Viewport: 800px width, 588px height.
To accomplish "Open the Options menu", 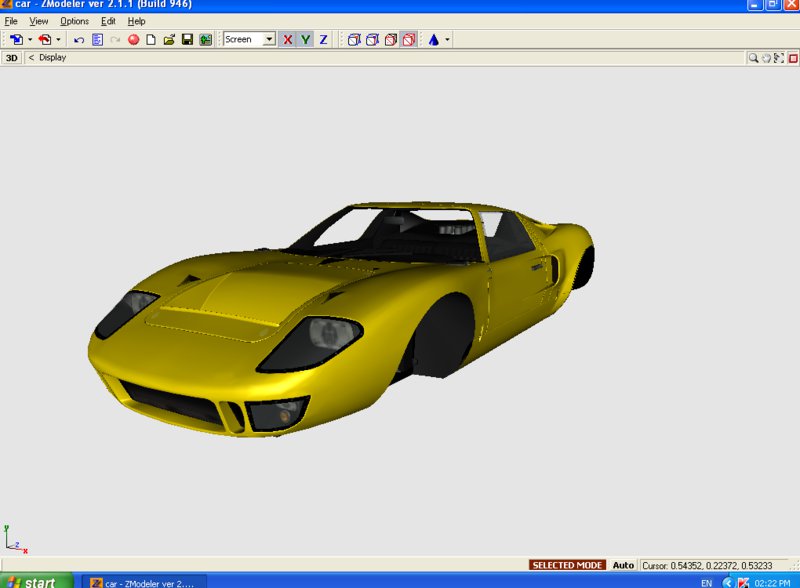I will tap(74, 21).
